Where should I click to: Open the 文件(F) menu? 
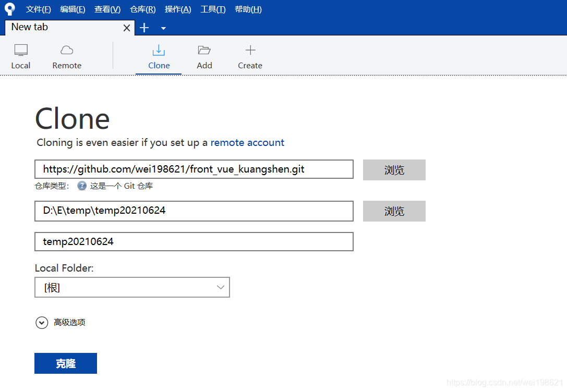(38, 9)
